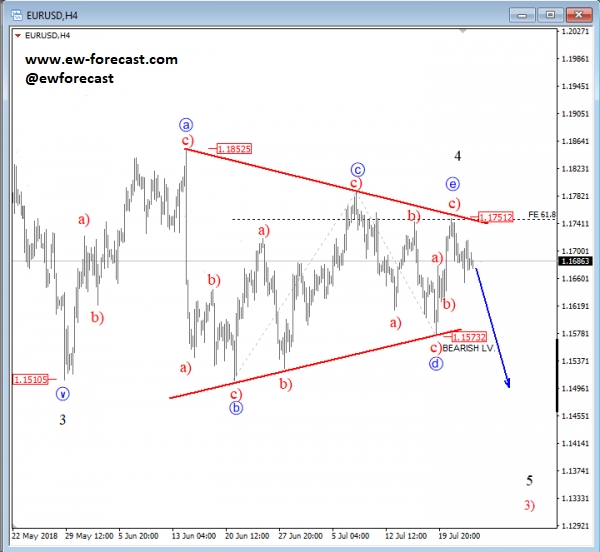Select the 1.18525 price label
This screenshot has width=600, height=552.
234,148
